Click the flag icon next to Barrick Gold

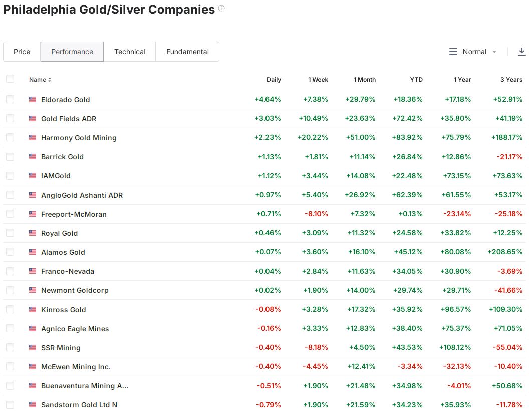pos(33,157)
